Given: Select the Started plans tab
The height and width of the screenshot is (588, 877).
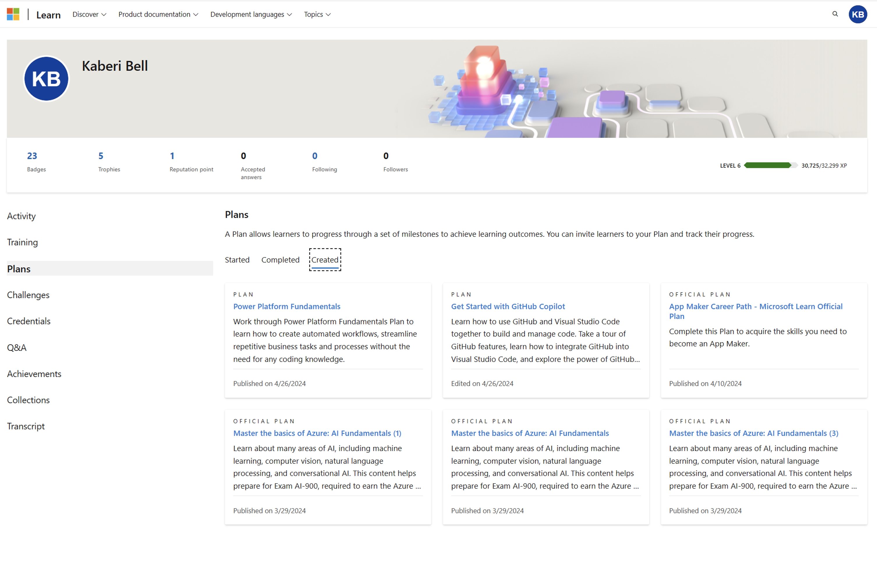Looking at the screenshot, I should pos(238,259).
